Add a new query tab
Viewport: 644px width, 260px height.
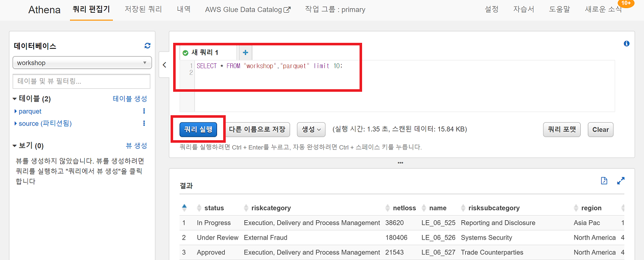tap(246, 53)
